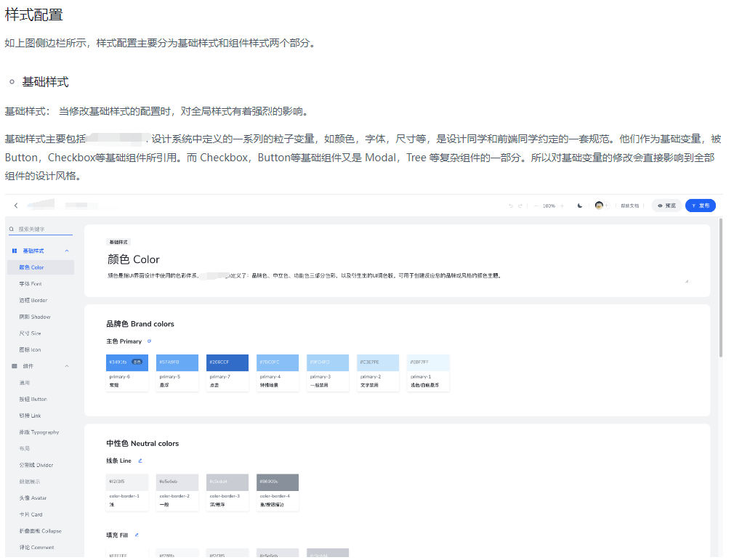Select the #C3E7FE primary-2 color swatch
The height and width of the screenshot is (560, 734).
click(378, 373)
